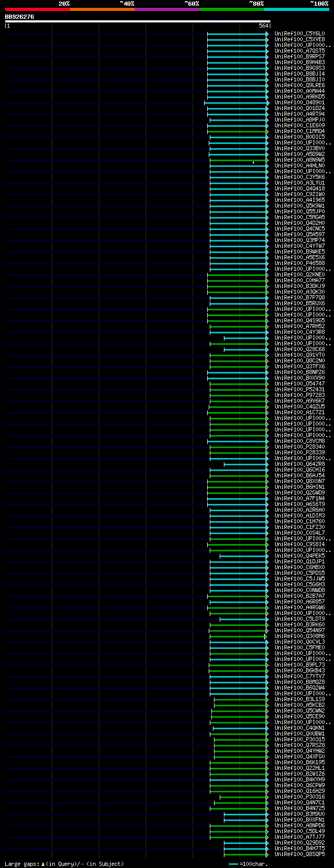Open hit UniRef100_P28340
Viewport: 334px width, 868px height.
tap(300, 447)
